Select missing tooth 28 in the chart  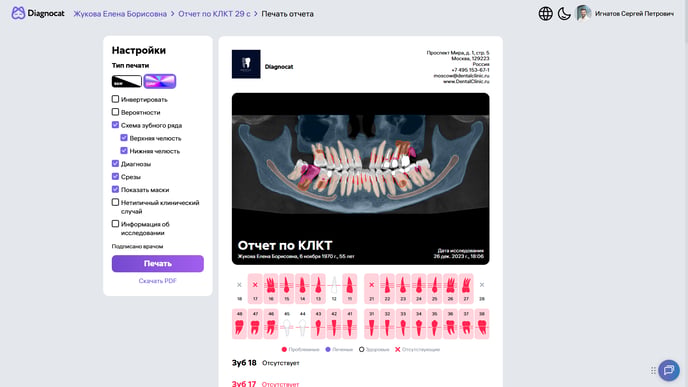[x=482, y=288]
